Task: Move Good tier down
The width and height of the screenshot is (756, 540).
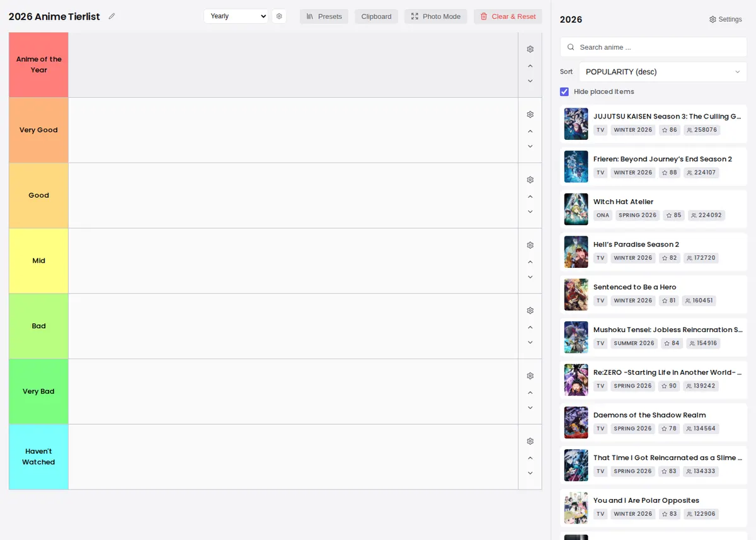Action: click(530, 212)
